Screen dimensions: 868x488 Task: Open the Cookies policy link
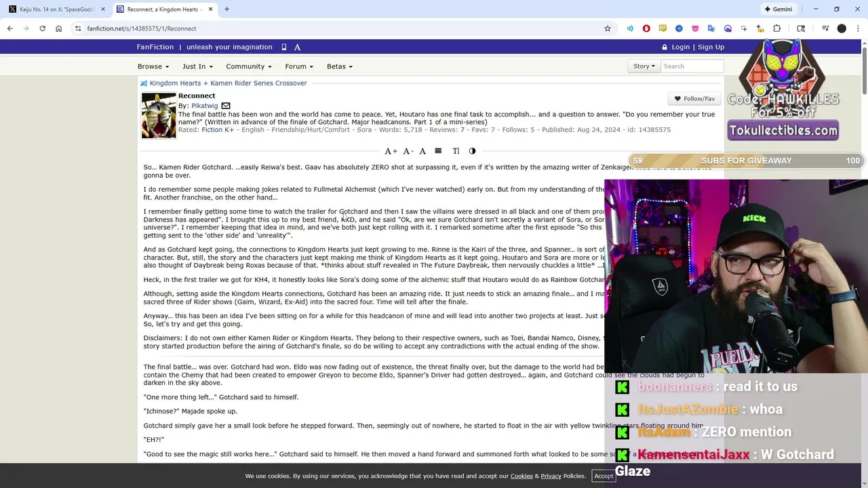[x=521, y=476]
